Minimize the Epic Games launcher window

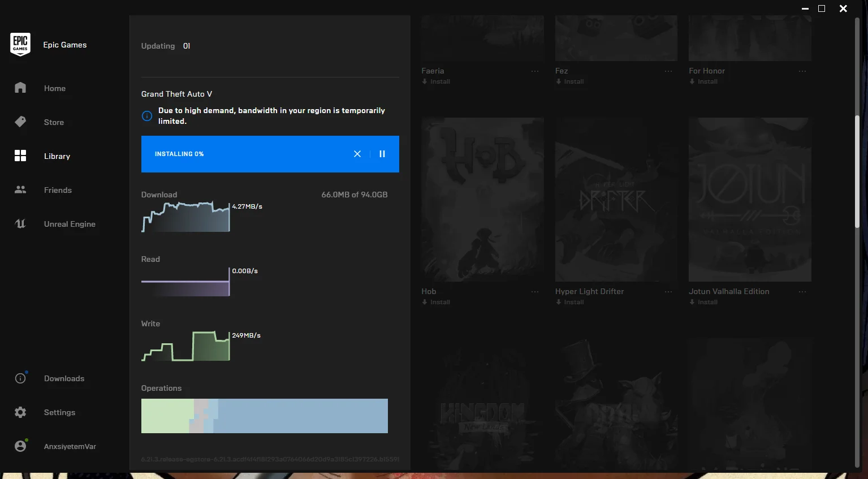click(x=805, y=8)
